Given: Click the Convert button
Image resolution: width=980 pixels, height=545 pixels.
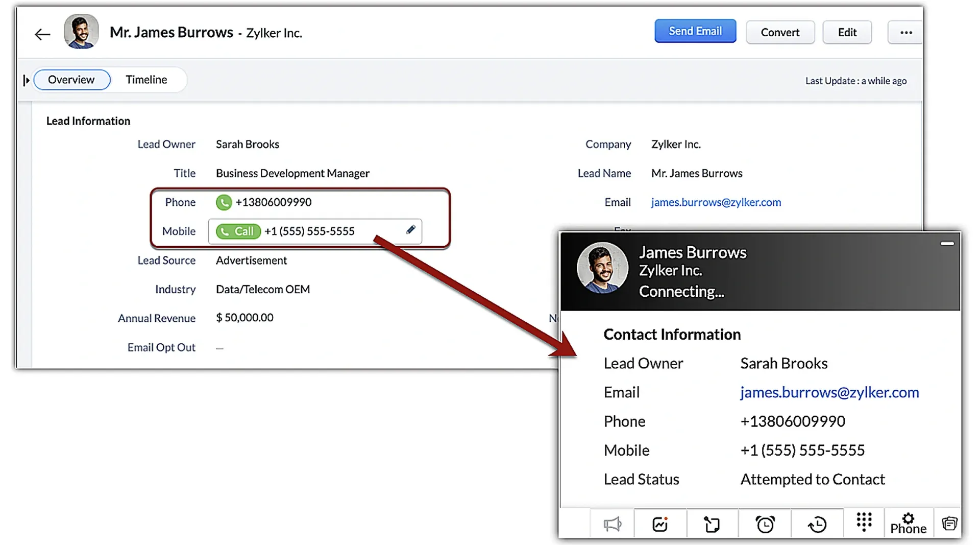Looking at the screenshot, I should point(780,32).
